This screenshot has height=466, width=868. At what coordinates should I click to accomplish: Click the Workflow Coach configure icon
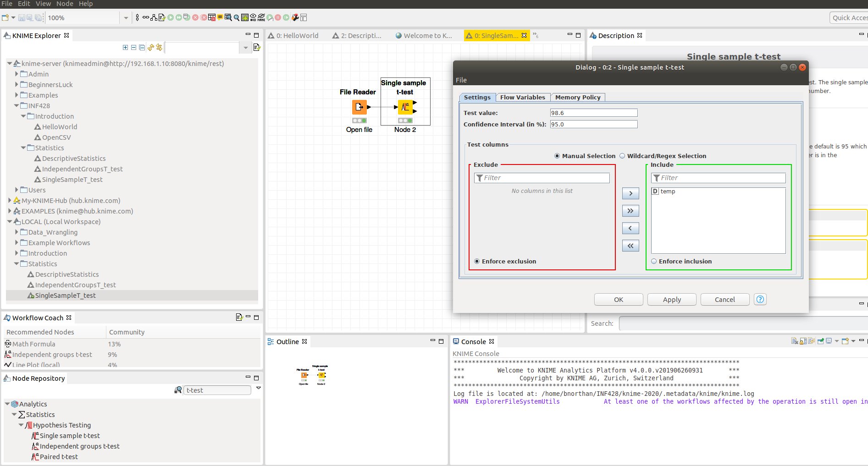pyautogui.click(x=238, y=317)
